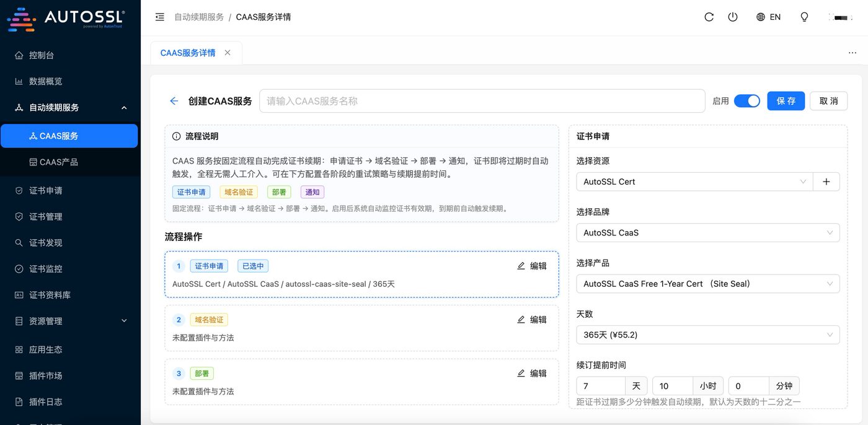Open the 选择资源 dropdown

pos(694,182)
